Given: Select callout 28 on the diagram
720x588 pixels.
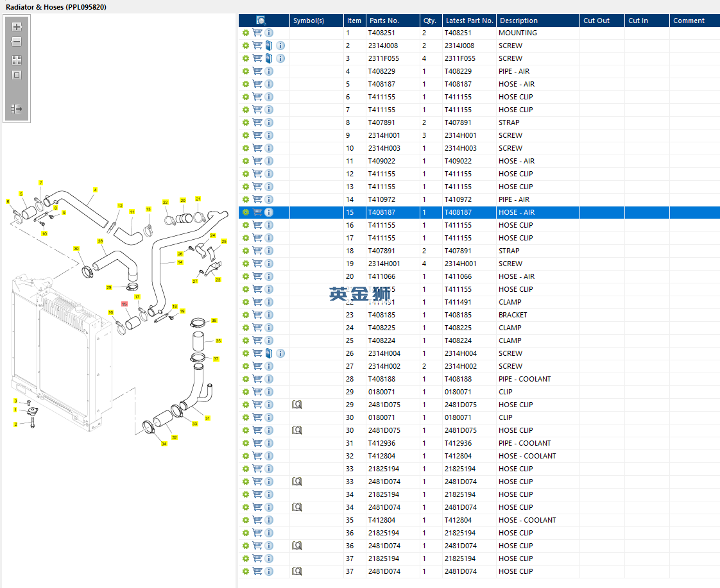Looking at the screenshot, I should pyautogui.click(x=100, y=241).
